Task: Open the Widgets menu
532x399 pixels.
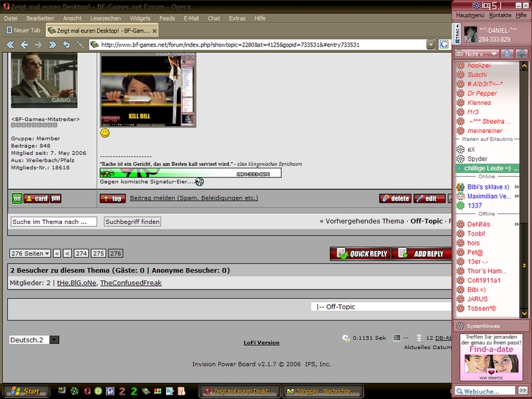Action: tap(140, 19)
